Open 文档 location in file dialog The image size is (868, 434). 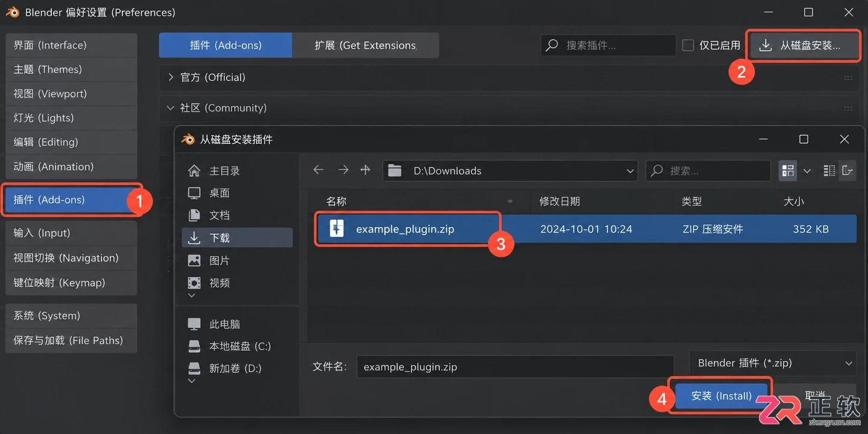(x=237, y=215)
